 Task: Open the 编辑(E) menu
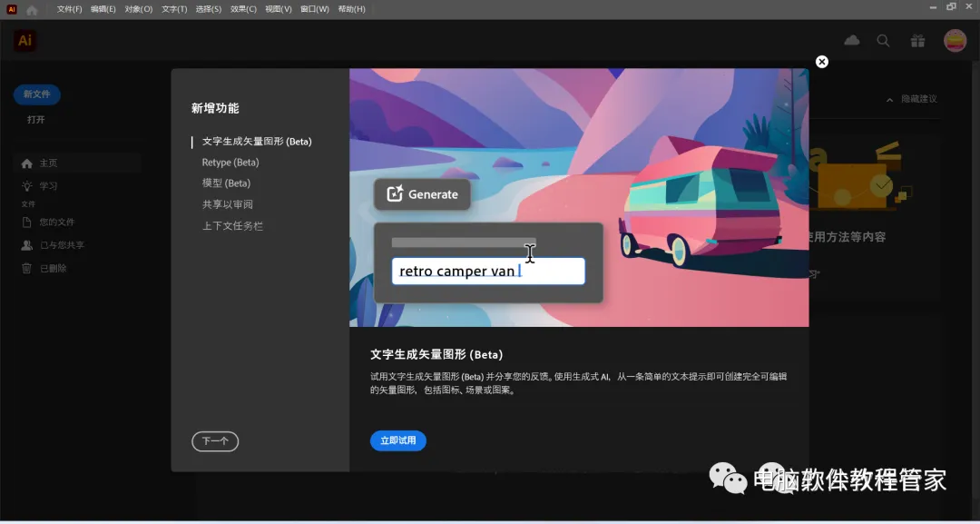(103, 9)
